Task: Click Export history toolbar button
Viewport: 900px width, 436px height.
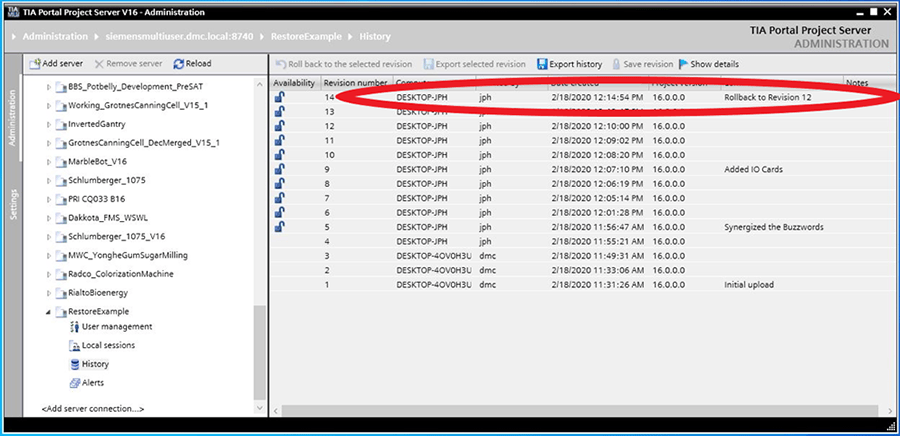Action: [569, 64]
